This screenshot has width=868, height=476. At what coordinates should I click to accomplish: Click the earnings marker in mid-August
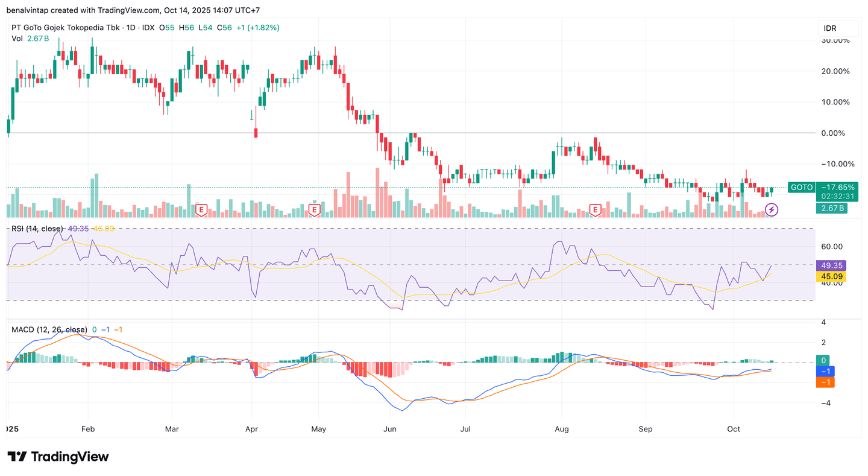point(596,210)
